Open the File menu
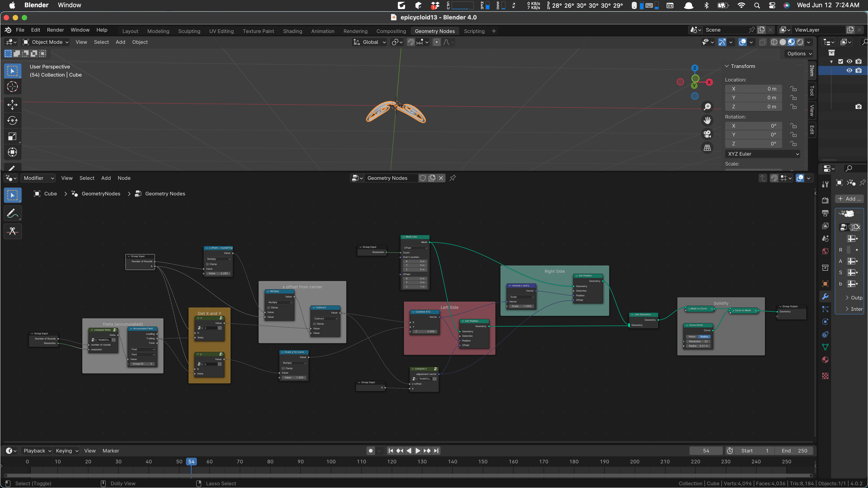Viewport: 868px width, 488px height. pyautogui.click(x=20, y=30)
